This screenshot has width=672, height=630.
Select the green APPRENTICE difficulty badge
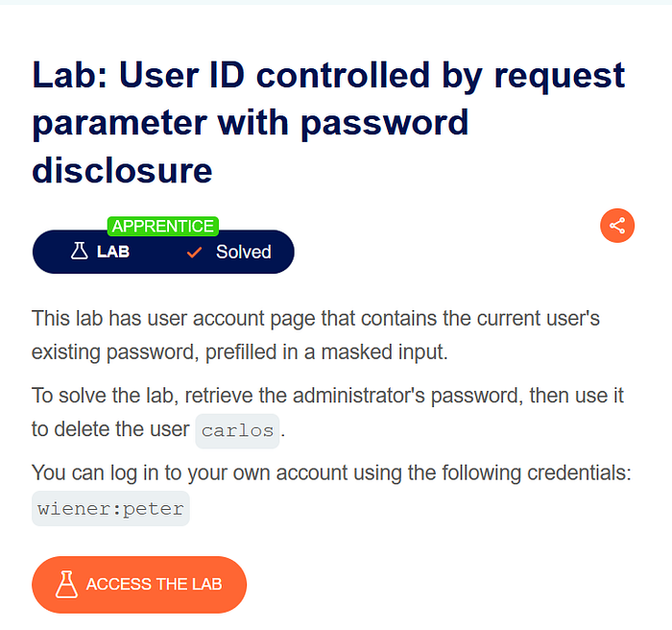(163, 226)
